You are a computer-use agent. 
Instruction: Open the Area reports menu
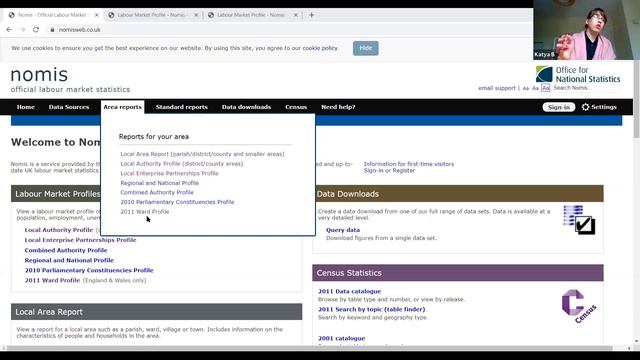[122, 107]
